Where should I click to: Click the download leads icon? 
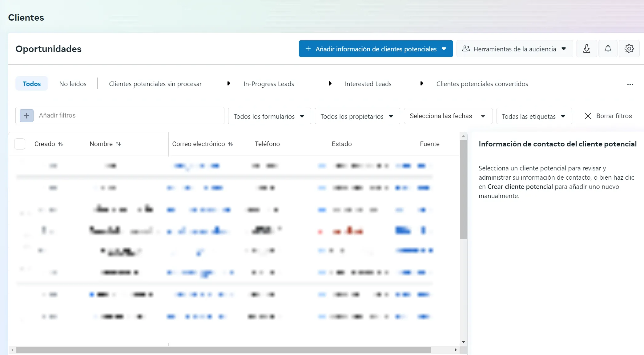[586, 49]
